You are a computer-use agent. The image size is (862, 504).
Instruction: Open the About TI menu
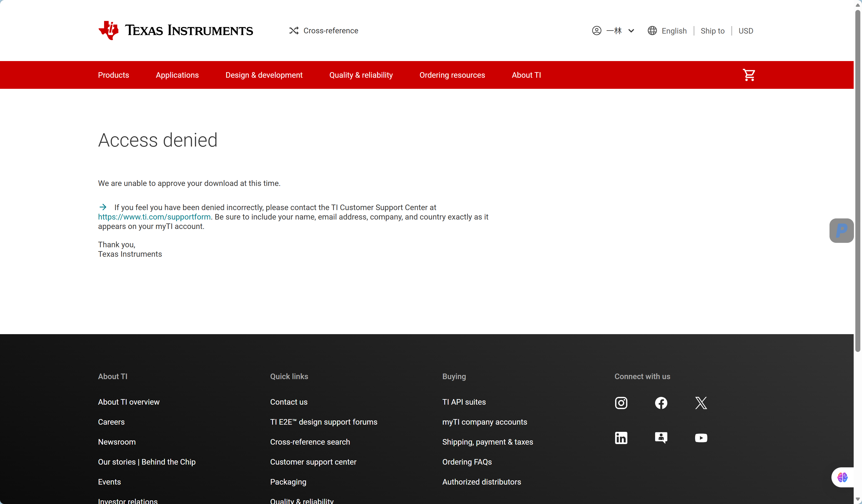point(527,75)
